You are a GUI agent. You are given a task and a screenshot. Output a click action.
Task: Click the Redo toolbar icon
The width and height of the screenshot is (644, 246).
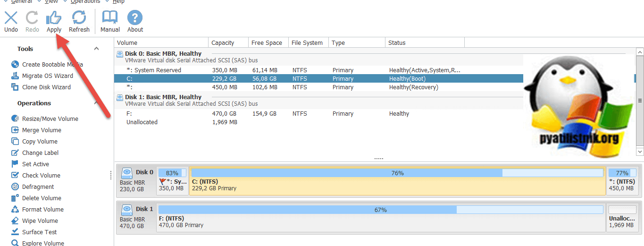click(x=32, y=18)
